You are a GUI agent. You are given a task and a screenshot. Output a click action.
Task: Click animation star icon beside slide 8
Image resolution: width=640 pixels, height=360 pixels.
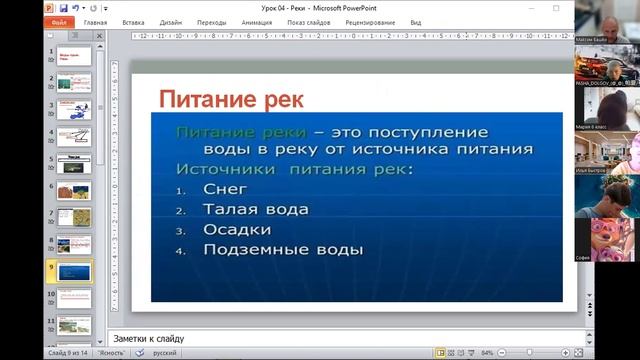[x=51, y=249]
